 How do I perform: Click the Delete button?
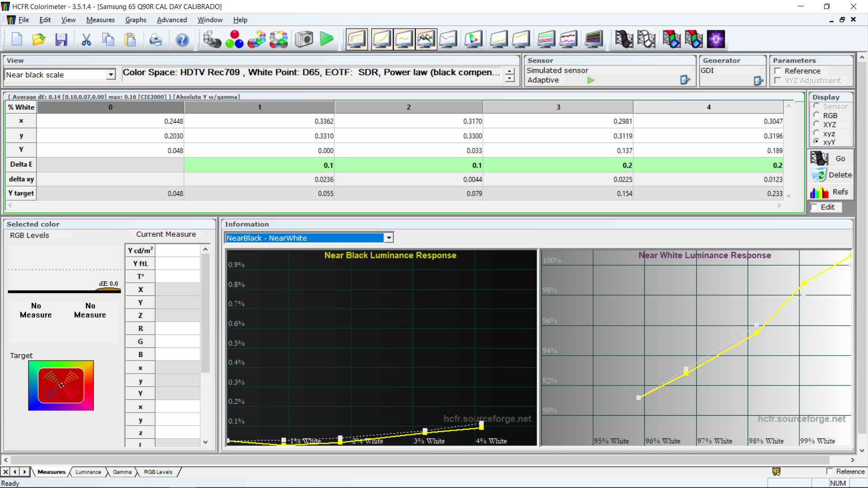[831, 175]
